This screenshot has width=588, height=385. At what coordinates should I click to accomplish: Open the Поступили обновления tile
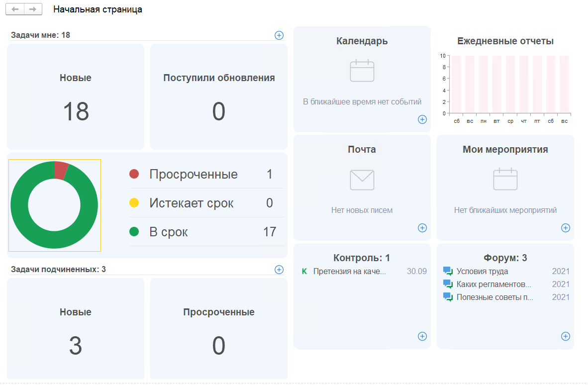pos(219,96)
